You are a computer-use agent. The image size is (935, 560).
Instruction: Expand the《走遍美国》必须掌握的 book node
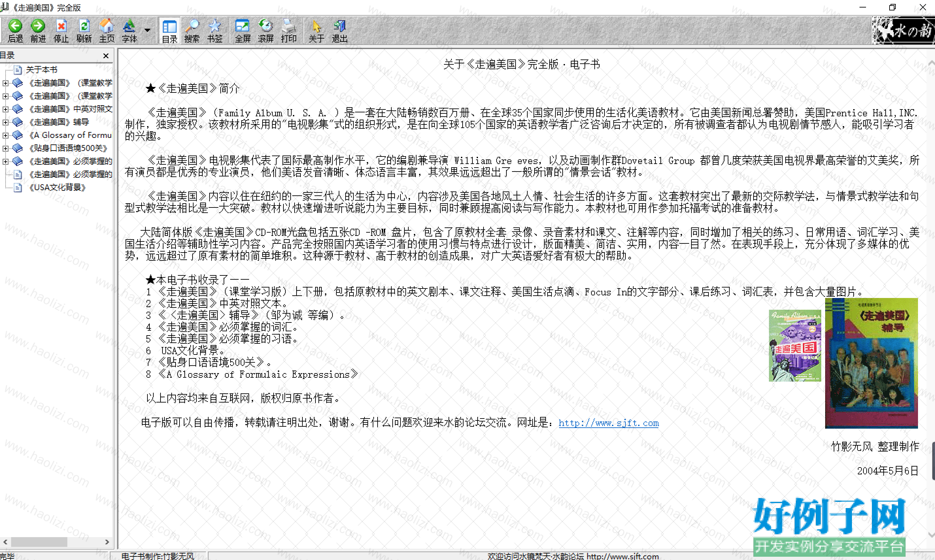coord(5,161)
